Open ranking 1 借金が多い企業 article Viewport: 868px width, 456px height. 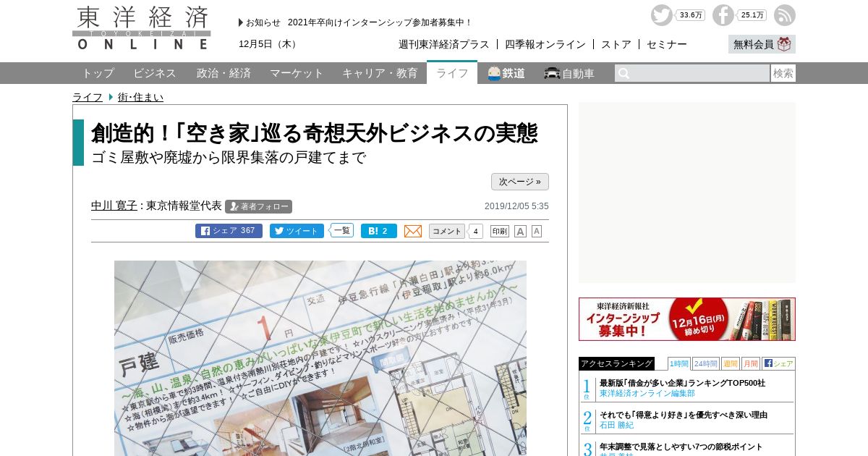point(682,383)
